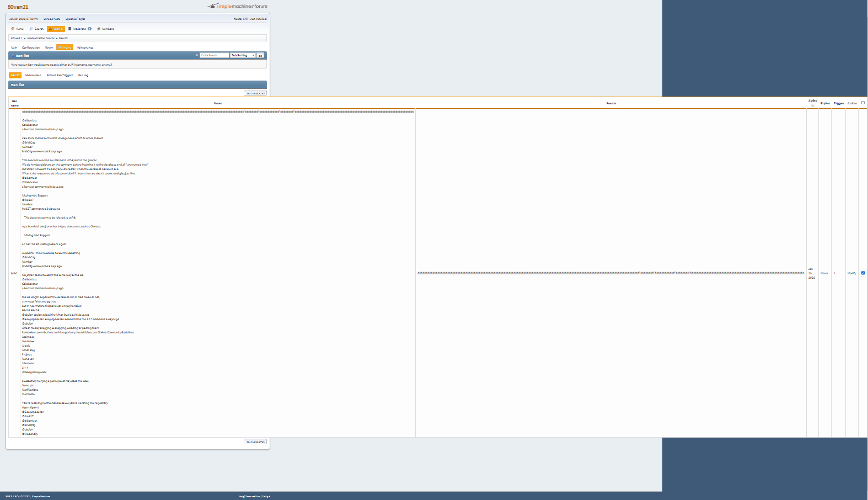Click into the Quick Search input field
The height and width of the screenshot is (500, 868).
point(214,55)
